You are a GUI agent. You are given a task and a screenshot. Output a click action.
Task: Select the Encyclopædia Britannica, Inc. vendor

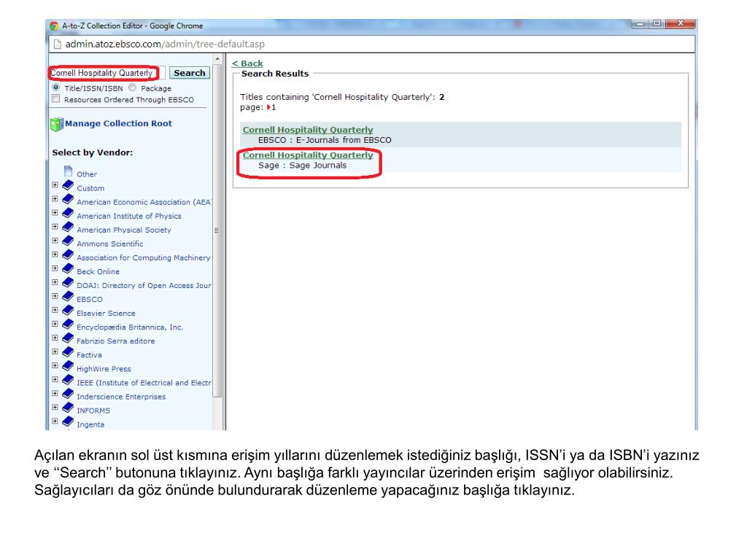click(130, 327)
